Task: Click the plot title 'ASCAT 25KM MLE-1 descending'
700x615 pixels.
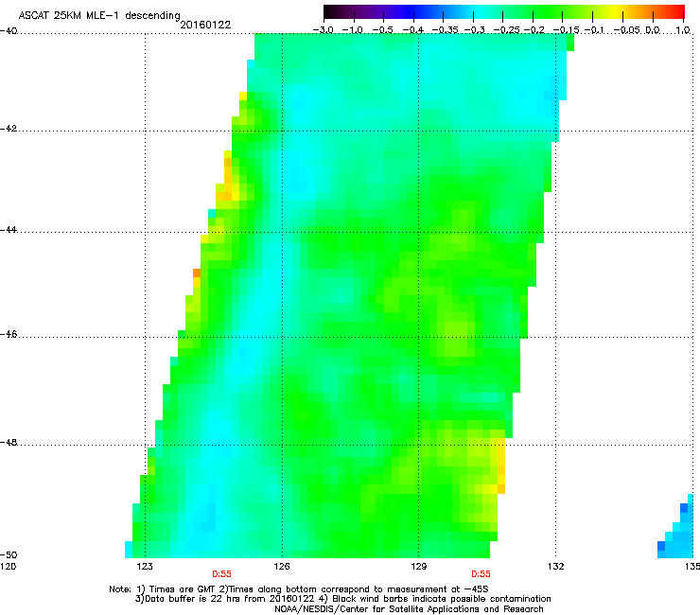Action: pyautogui.click(x=99, y=15)
